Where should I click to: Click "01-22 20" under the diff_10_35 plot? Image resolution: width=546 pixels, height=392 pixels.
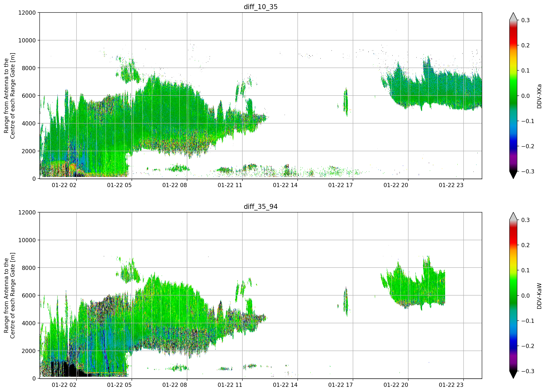click(x=396, y=185)
